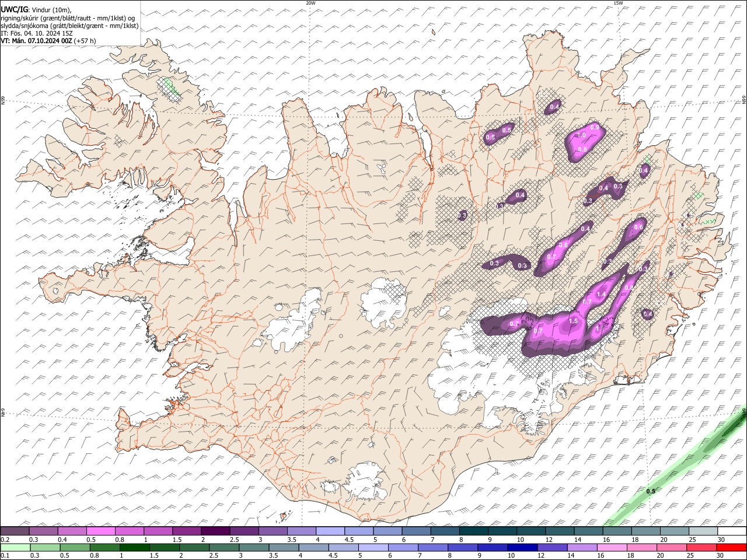Click the "slydda/snjókoma" line in the title box
Screen dimensions: 747x560
coord(70,26)
